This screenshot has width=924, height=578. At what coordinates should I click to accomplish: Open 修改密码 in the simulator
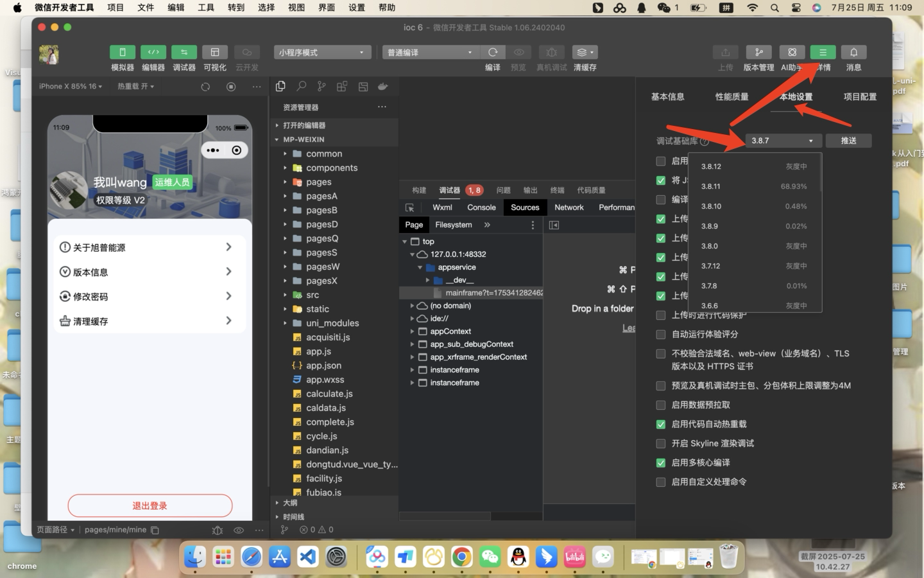point(146,297)
